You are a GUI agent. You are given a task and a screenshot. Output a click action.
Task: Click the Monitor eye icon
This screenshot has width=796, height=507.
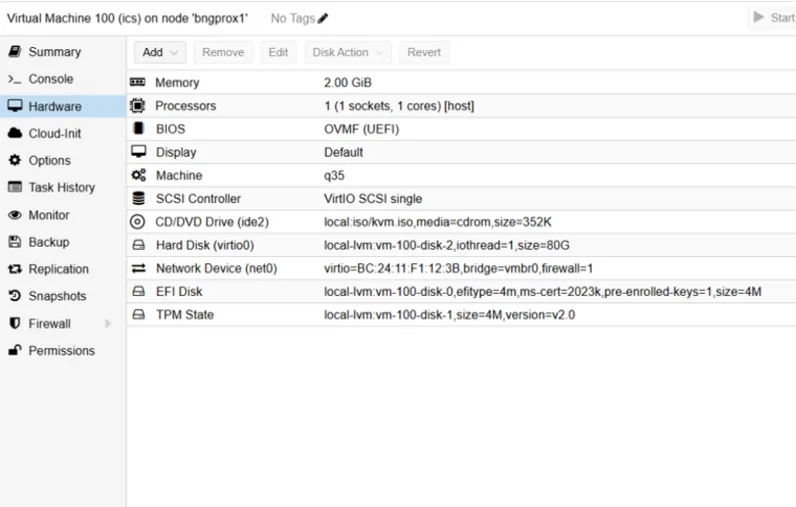pos(15,215)
